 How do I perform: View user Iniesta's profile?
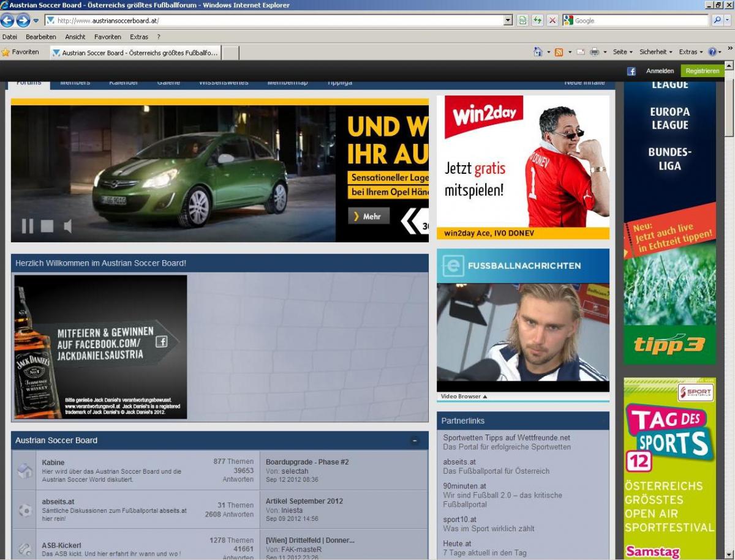[292, 510]
